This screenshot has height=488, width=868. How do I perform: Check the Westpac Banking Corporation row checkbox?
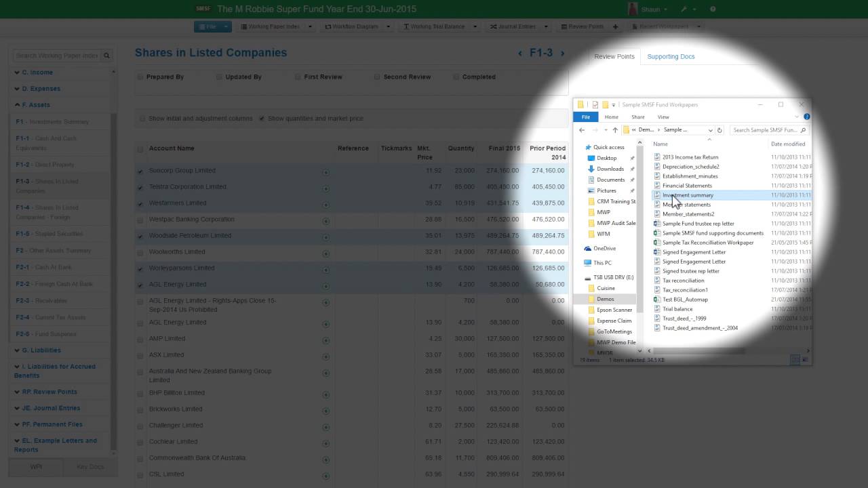tap(140, 220)
